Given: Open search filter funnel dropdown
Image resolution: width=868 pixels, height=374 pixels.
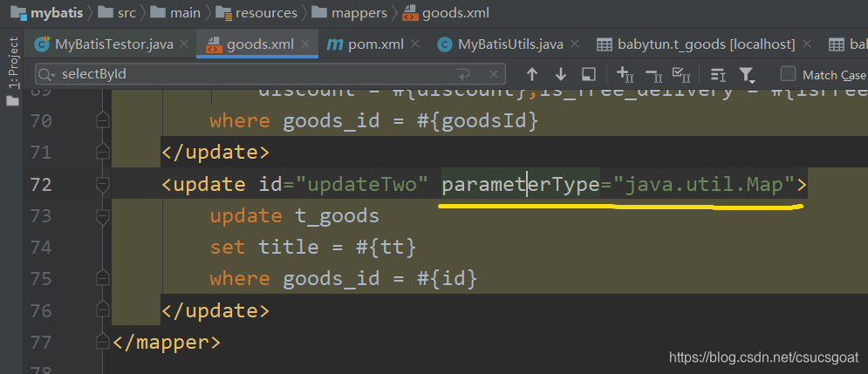Looking at the screenshot, I should click(747, 75).
